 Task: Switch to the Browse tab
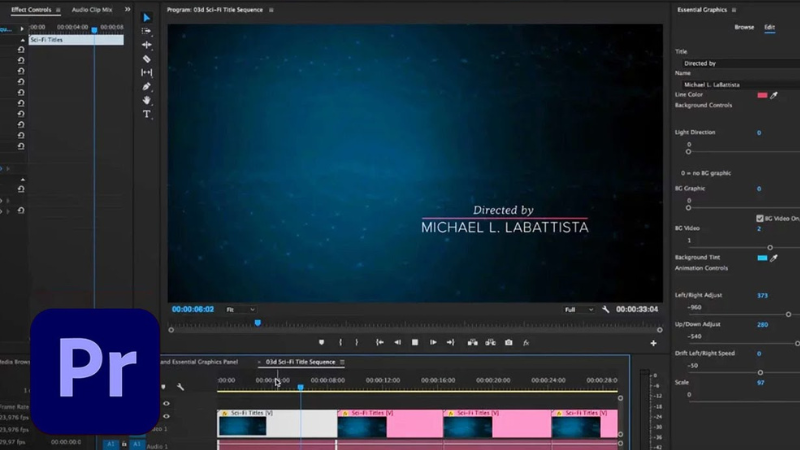point(744,27)
